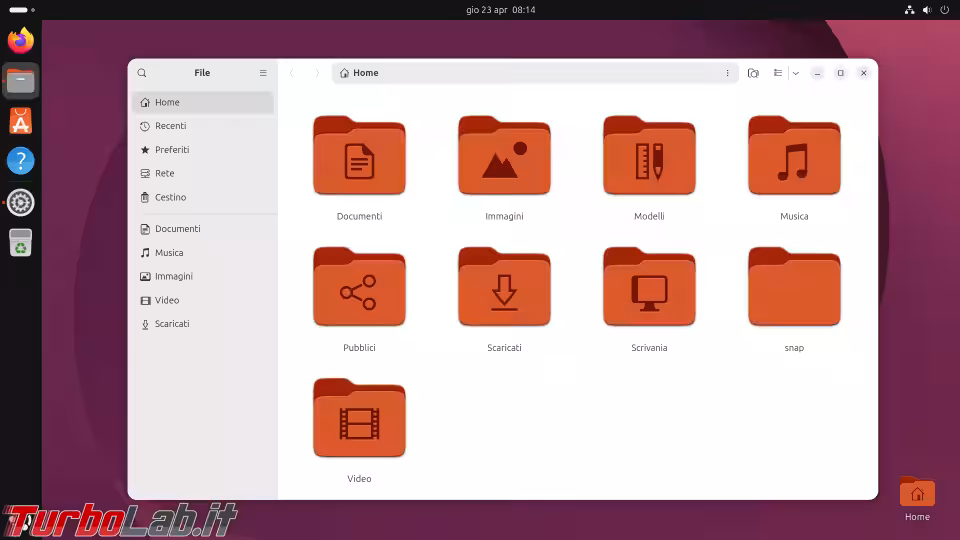Image resolution: width=960 pixels, height=540 pixels.
Task: Select the Musica folder in grid
Action: 794,157
